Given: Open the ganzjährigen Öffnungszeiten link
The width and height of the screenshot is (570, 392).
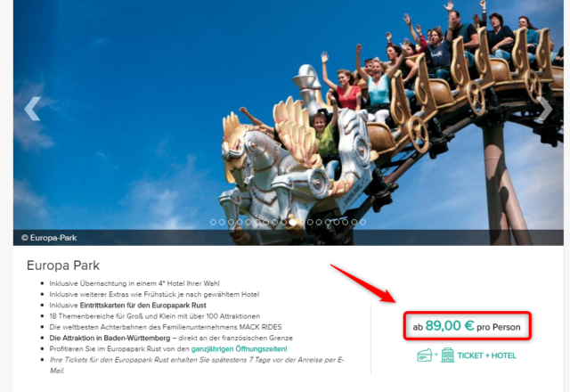Looking at the screenshot, I should pyautogui.click(x=239, y=349).
